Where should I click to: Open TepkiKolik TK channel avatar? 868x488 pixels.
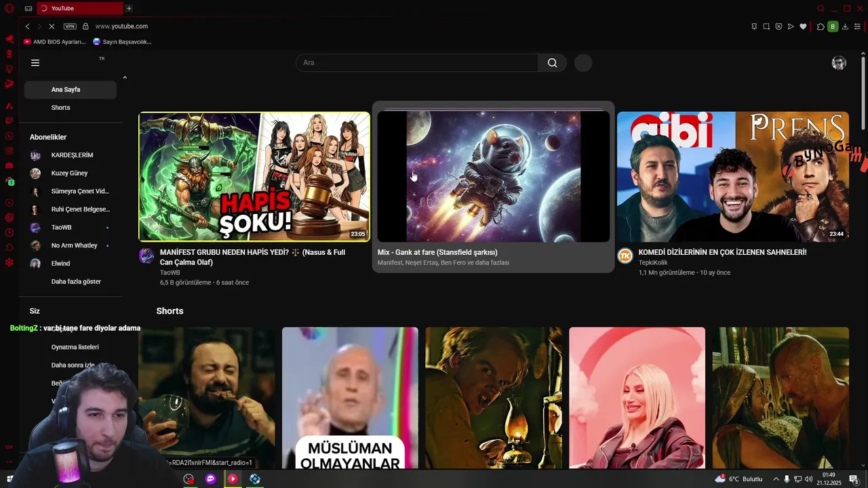625,256
